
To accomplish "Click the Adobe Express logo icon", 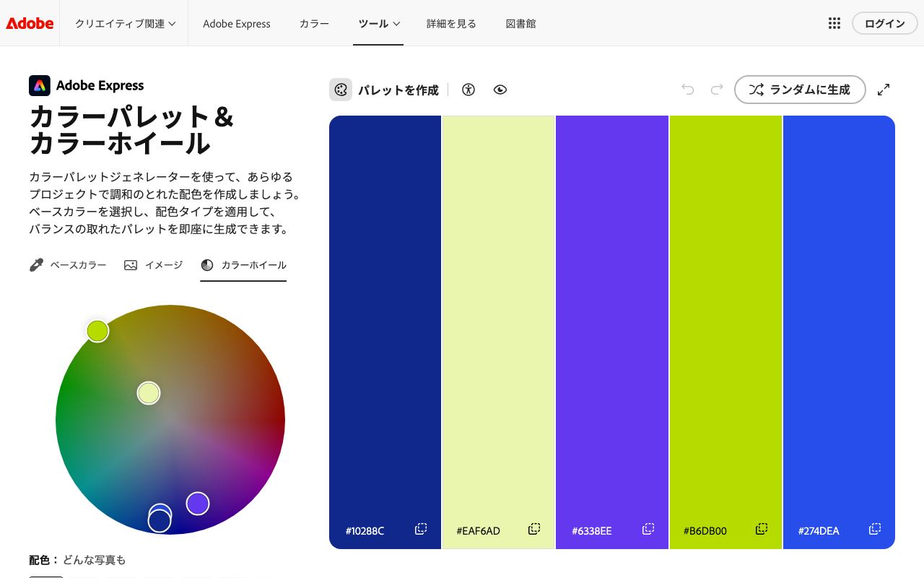I will click(40, 85).
